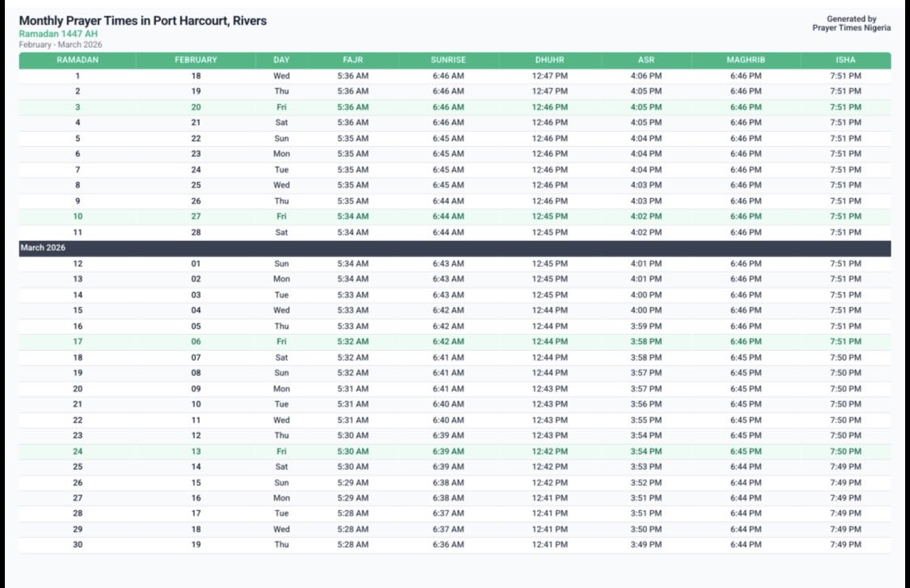Image resolution: width=910 pixels, height=588 pixels.
Task: Click the DAY column header
Action: (281, 60)
